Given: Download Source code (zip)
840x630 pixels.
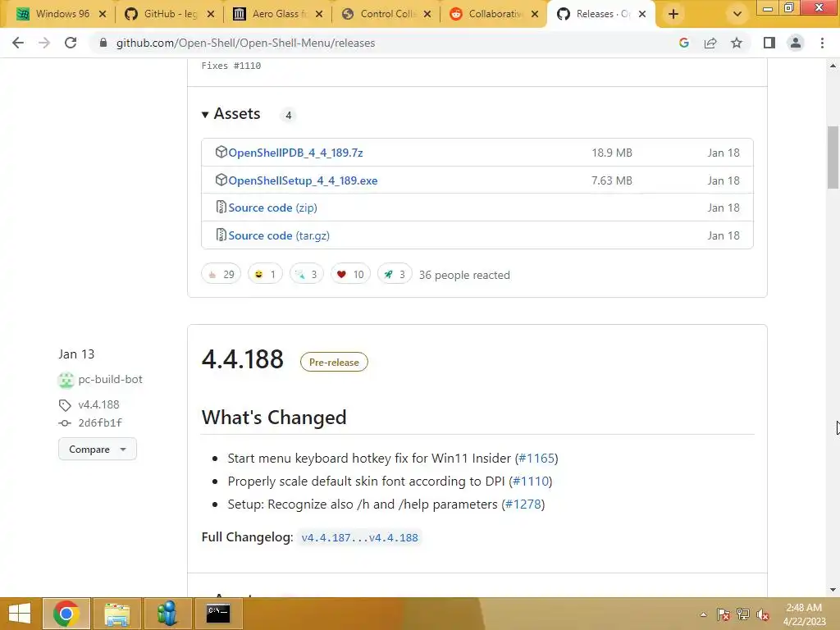Looking at the screenshot, I should [x=272, y=208].
